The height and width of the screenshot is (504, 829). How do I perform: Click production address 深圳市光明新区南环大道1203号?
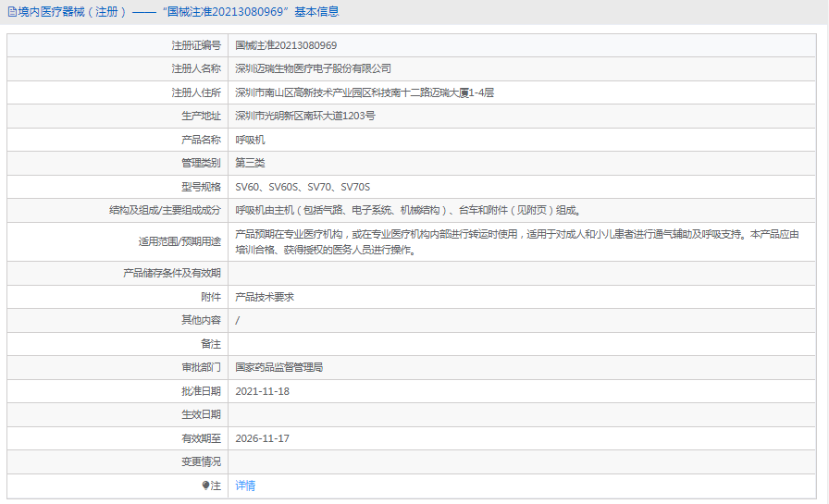click(304, 116)
